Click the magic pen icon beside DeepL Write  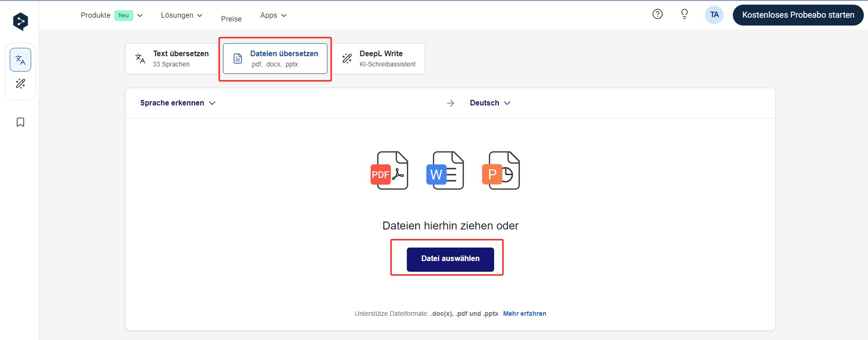(x=347, y=59)
